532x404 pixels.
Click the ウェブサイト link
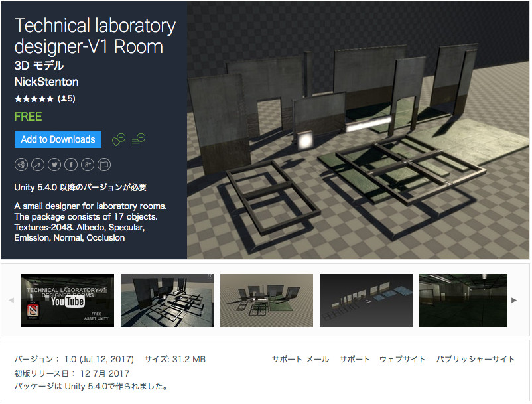click(x=403, y=360)
